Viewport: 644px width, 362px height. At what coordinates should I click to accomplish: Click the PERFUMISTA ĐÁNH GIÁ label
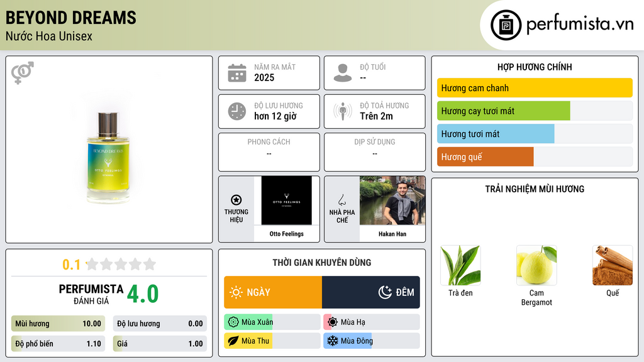[91, 294]
